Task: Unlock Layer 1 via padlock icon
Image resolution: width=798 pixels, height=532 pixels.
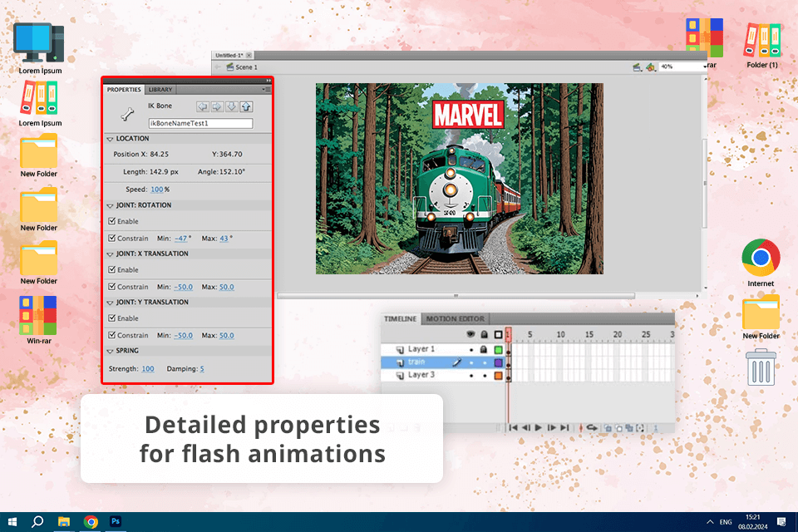Action: pos(484,349)
